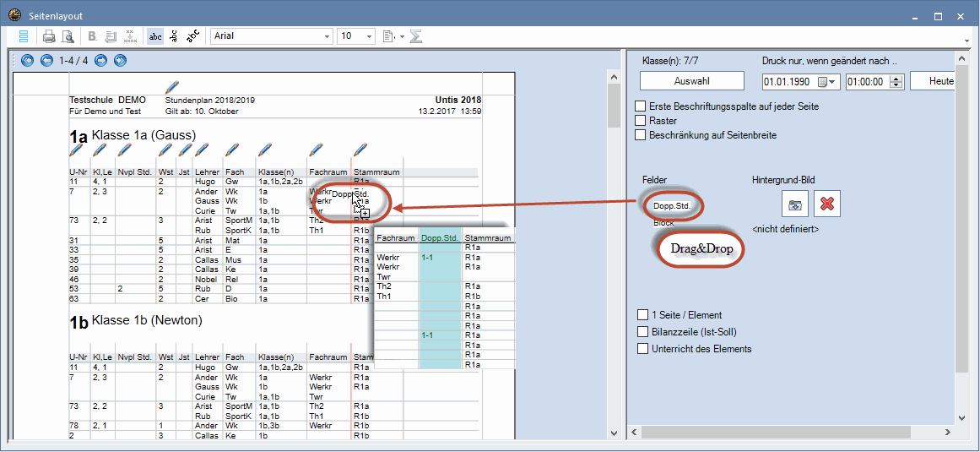The height and width of the screenshot is (452, 980).
Task: Click Untis 2018 header text
Action: (x=458, y=100)
